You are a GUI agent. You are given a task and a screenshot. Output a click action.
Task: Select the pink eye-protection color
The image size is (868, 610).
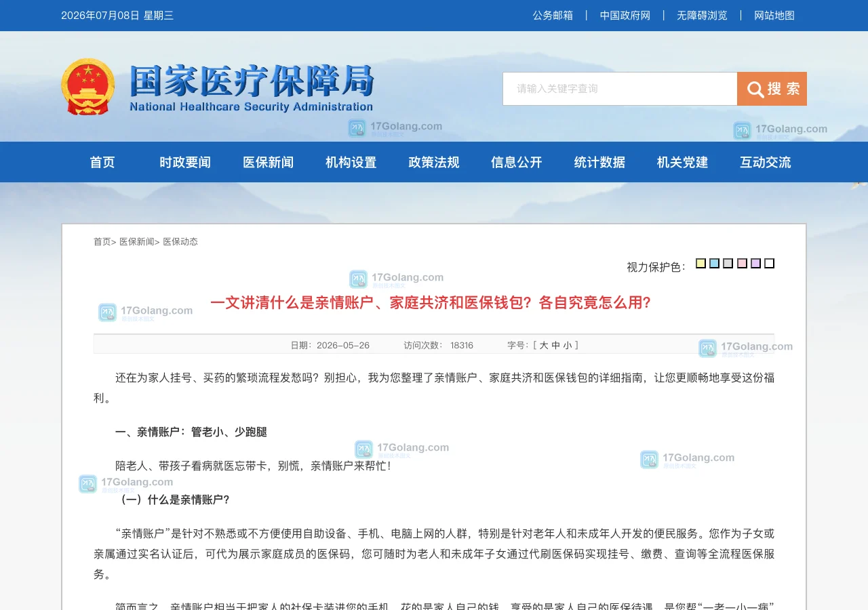(x=742, y=263)
